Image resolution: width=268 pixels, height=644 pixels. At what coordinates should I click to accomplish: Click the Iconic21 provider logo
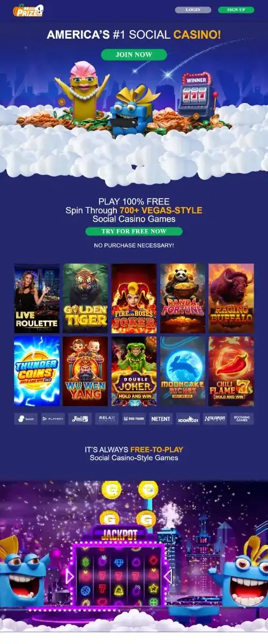point(188,419)
